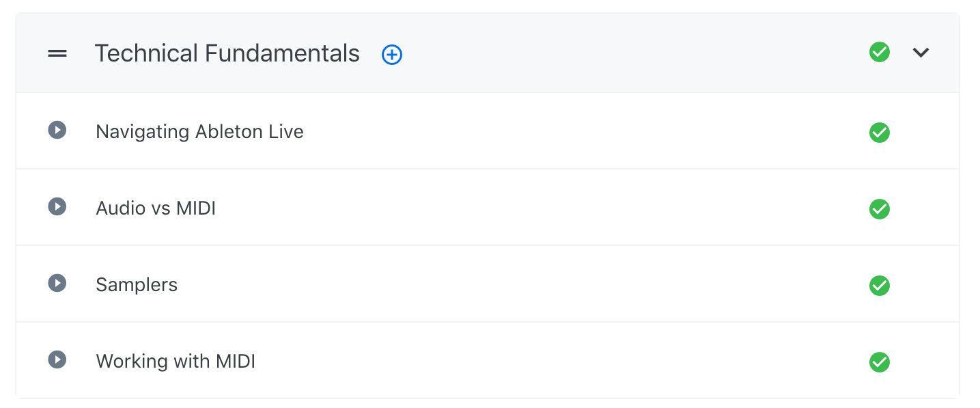Toggle the Navigating Ableton Live completion check
The height and width of the screenshot is (408, 980).
click(x=880, y=133)
